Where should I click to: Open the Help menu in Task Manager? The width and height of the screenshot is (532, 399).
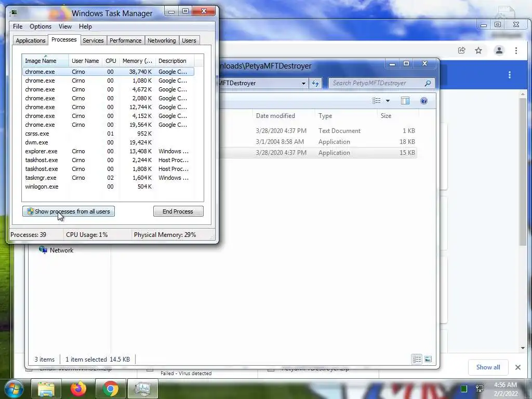click(x=85, y=26)
